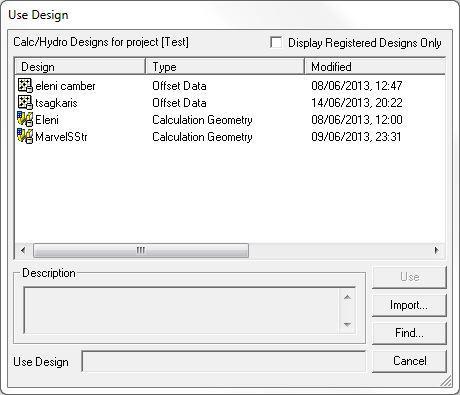Click the left arrow of the horizontal scrollbar
The width and height of the screenshot is (460, 395).
23,250
